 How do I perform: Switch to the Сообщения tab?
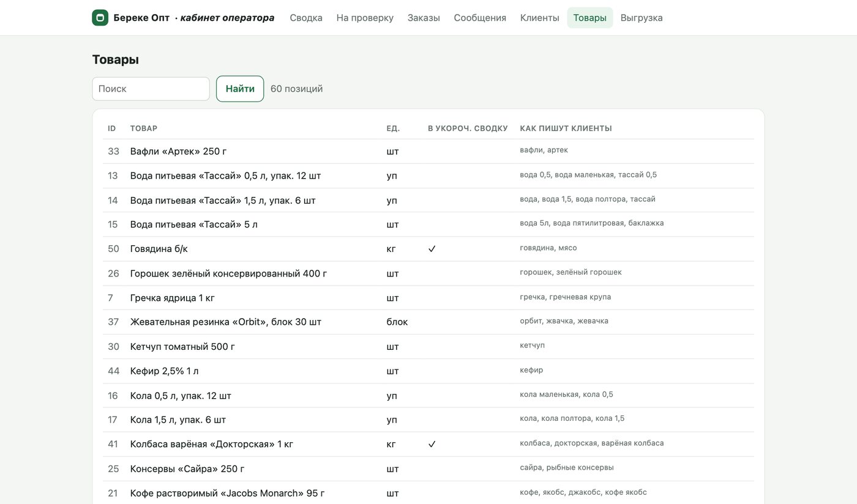[x=480, y=18]
